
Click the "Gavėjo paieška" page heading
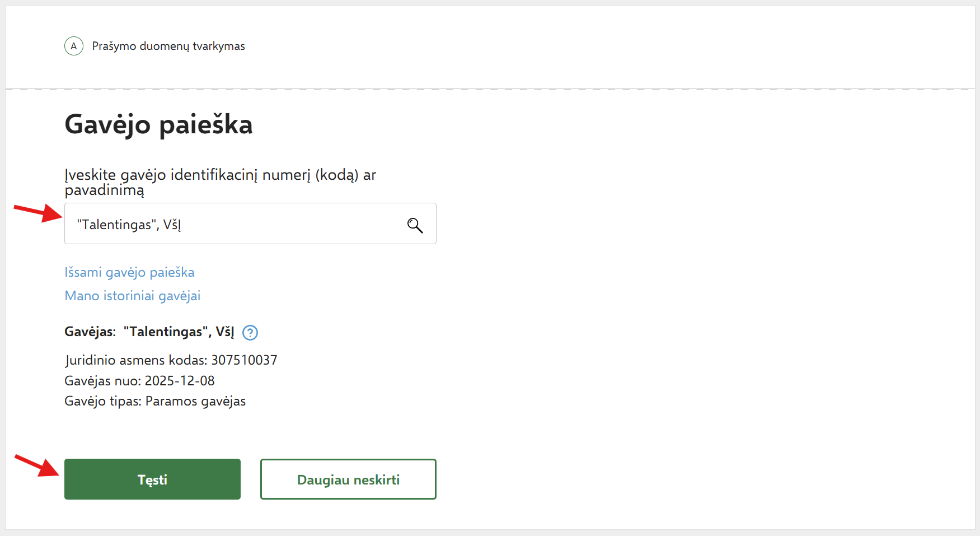(158, 124)
